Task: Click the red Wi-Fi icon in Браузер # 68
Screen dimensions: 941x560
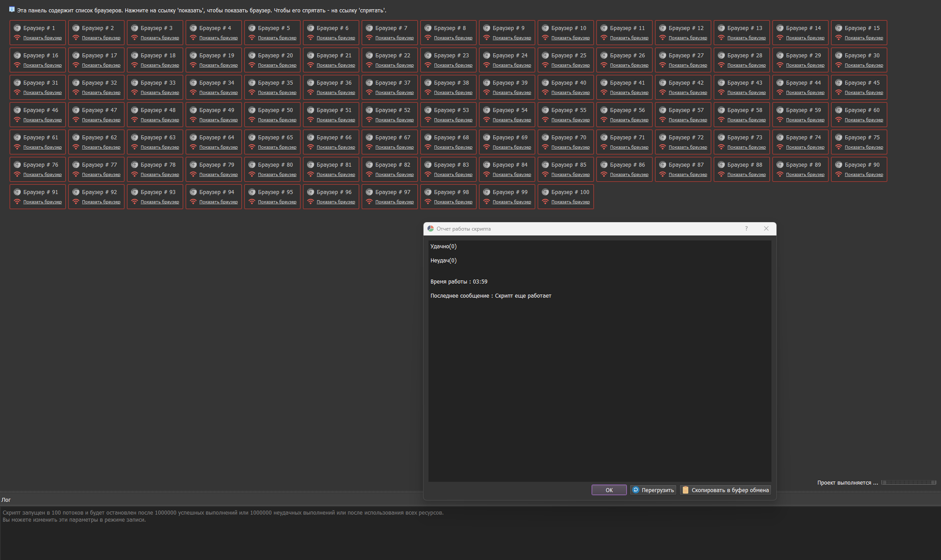Action: click(x=428, y=147)
